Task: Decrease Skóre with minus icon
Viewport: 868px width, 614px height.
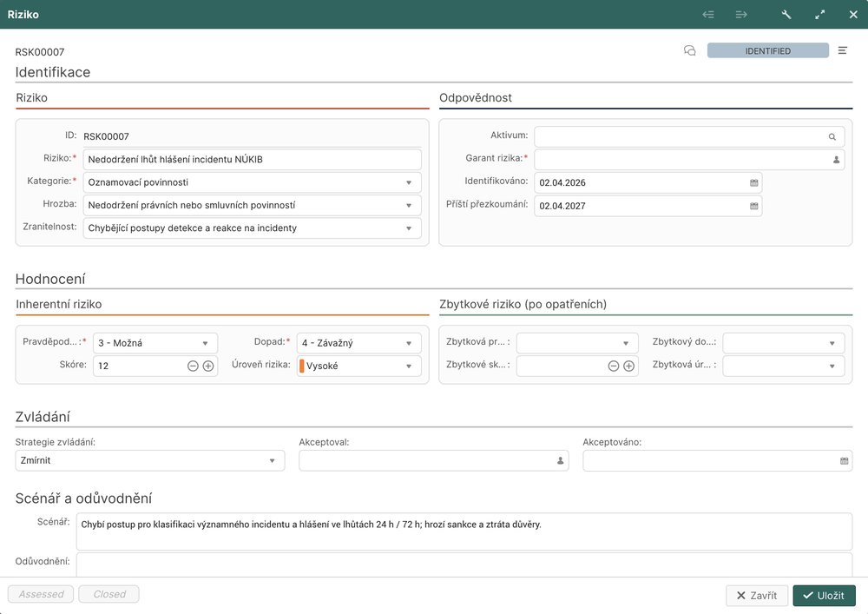Action: click(x=193, y=366)
